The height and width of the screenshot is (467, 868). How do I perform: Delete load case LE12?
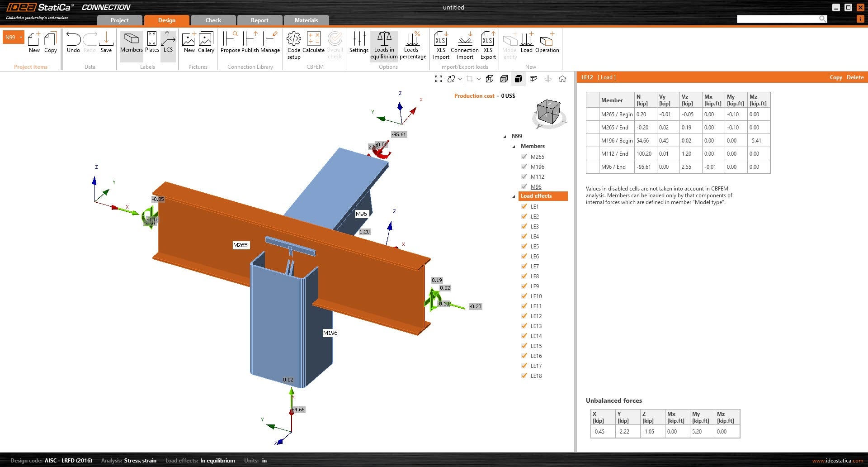(x=854, y=77)
